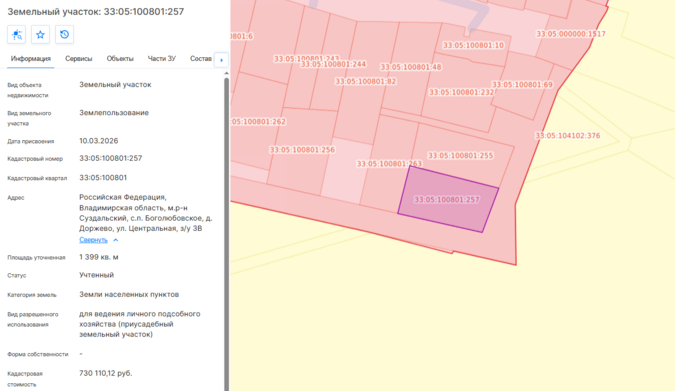Click parcel 33:05:100801:256 on the map
The image size is (675, 391).
[302, 150]
